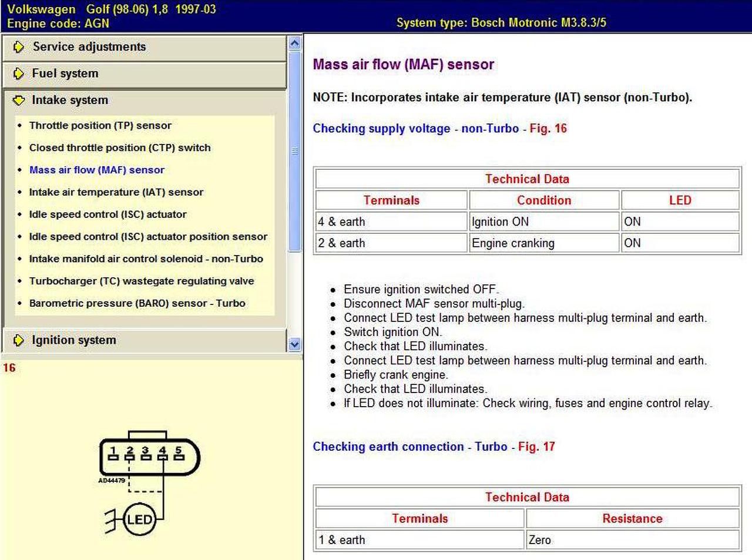Screen dimensions: 752x560
Task: Open the Fig. 16 reference link
Action: point(548,129)
